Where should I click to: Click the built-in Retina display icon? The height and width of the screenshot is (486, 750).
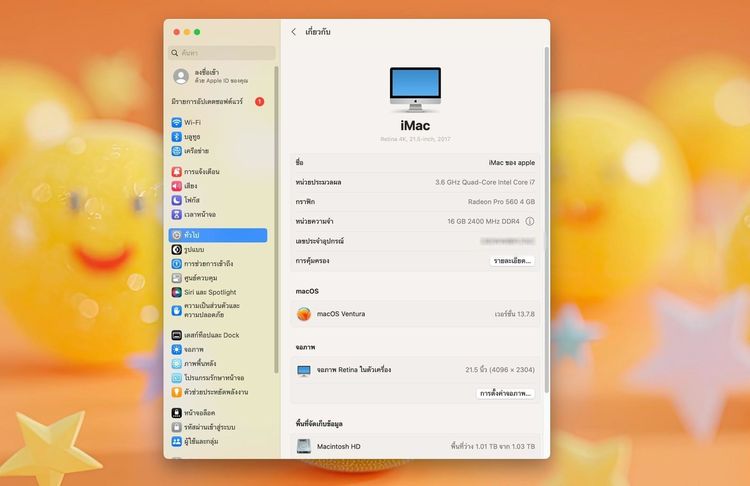coord(304,370)
